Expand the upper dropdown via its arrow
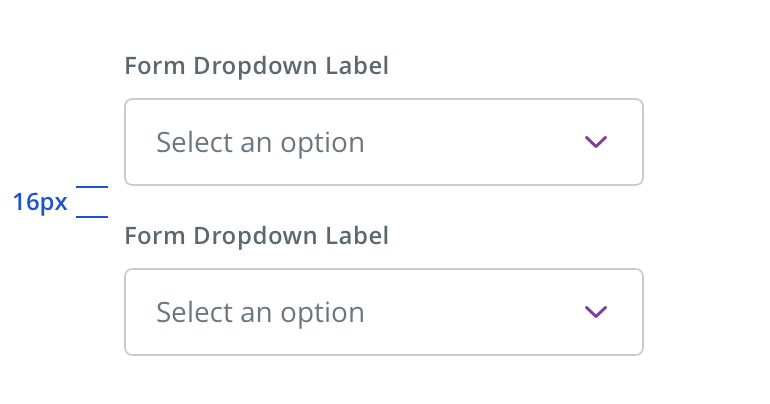The height and width of the screenshot is (404, 770). (x=596, y=142)
